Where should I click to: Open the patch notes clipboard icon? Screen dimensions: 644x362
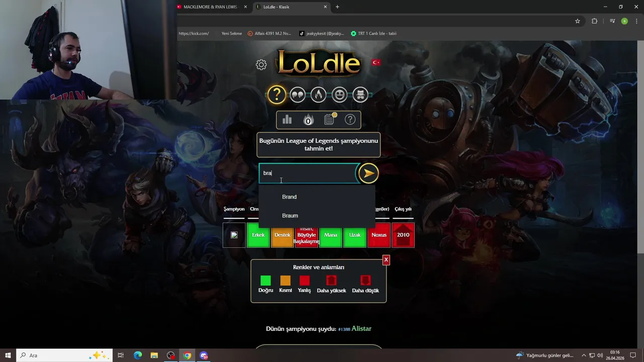(x=330, y=119)
